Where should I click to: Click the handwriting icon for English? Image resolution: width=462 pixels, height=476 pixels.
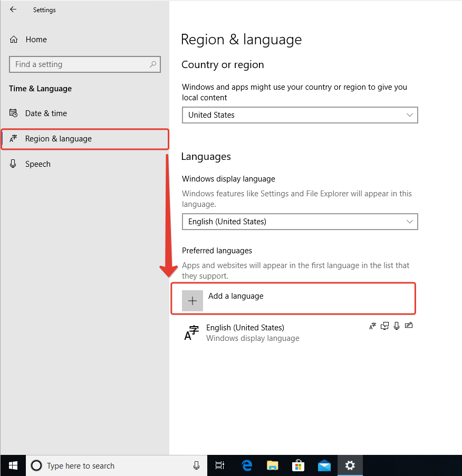[x=409, y=326]
